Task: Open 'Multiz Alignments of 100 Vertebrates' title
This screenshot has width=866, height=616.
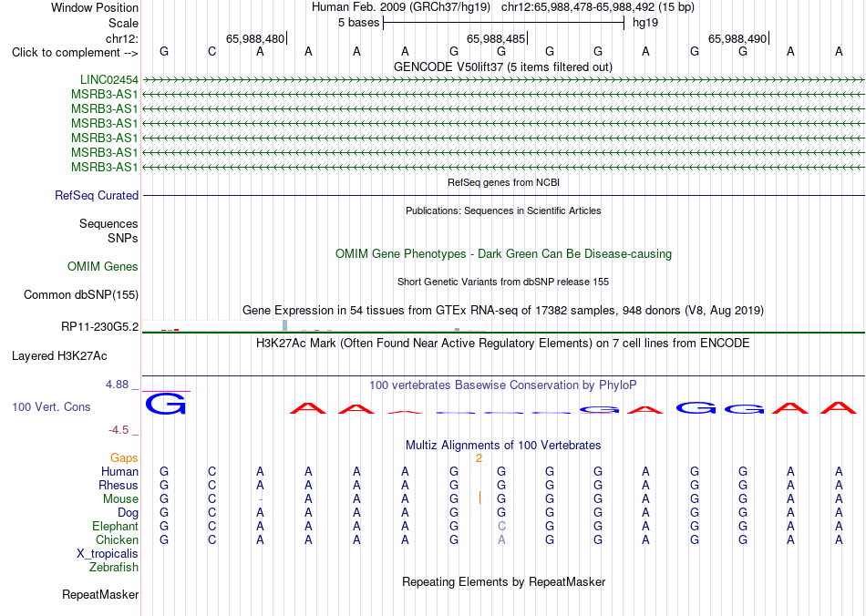Action: tap(503, 446)
